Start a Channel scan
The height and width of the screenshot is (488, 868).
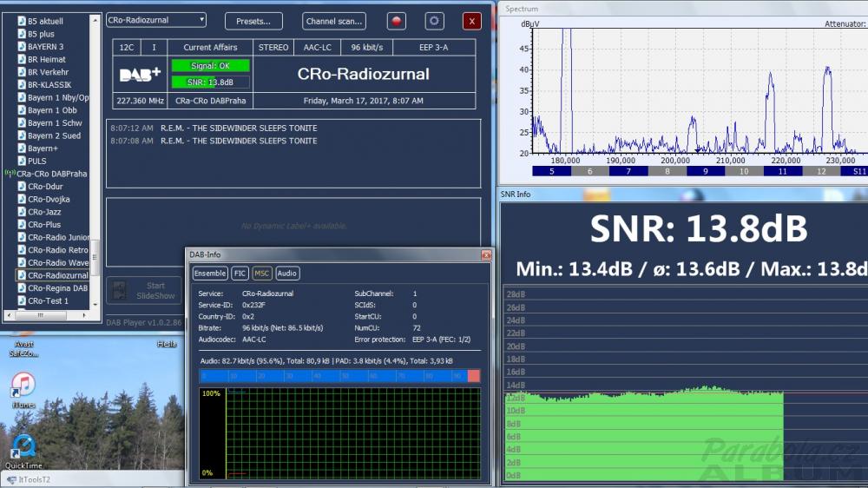coord(334,21)
